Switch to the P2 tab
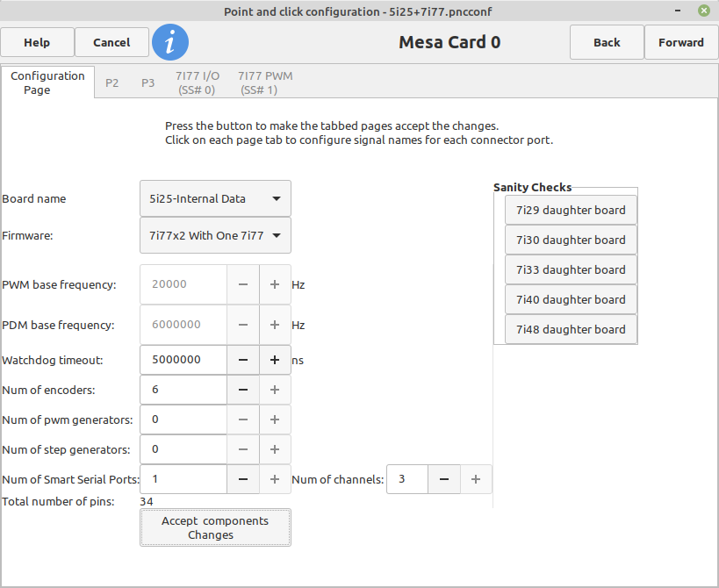The image size is (719, 588). 111,83
